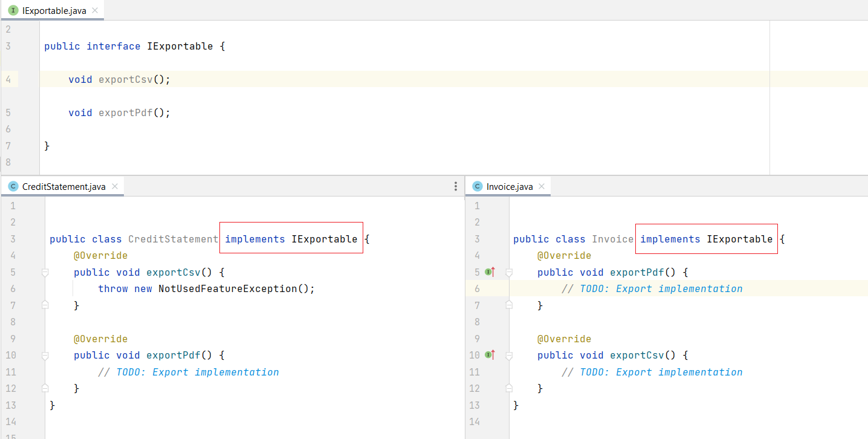Screen dimensions: 868x439
Task: Close the CreditStatement.java tab
Action: pyautogui.click(x=114, y=186)
